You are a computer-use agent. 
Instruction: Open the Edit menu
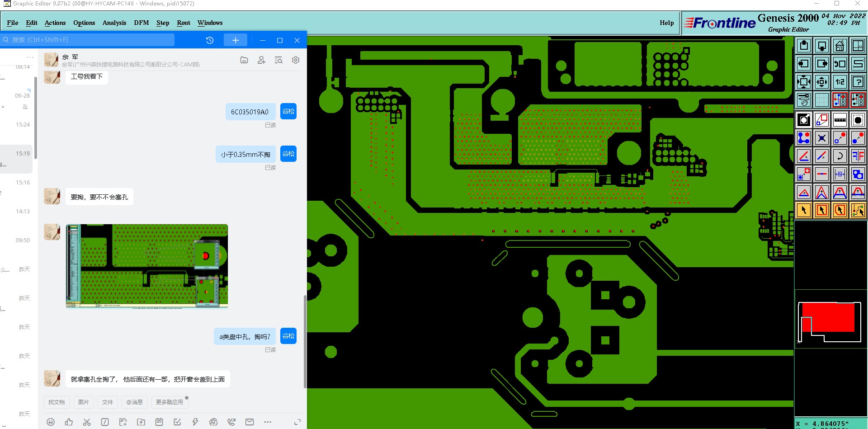(x=32, y=23)
